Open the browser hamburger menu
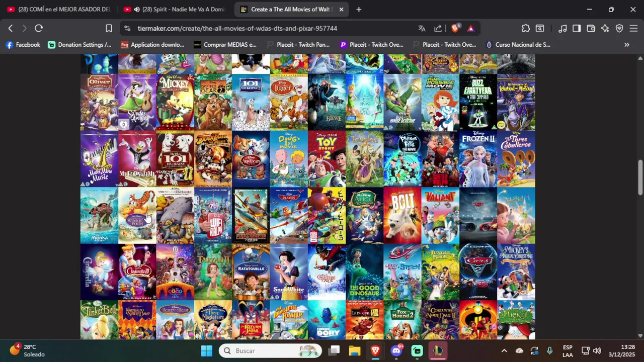 point(633,28)
